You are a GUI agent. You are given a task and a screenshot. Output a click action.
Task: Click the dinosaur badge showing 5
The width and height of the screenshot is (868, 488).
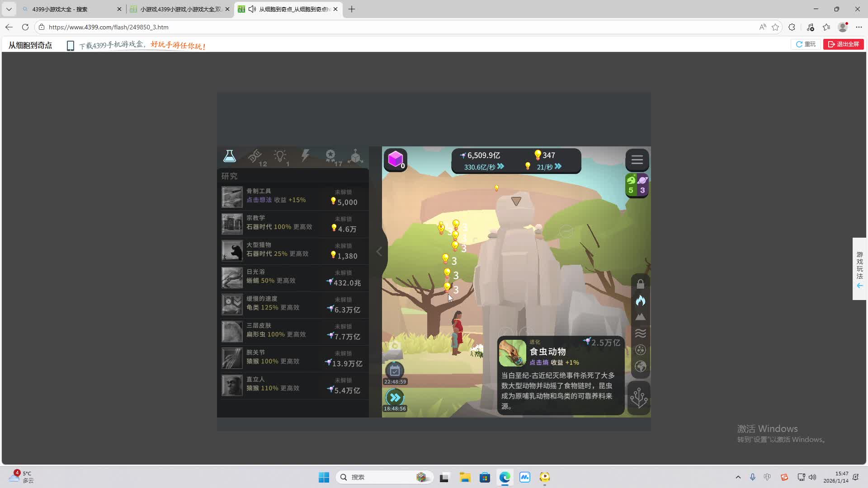[x=631, y=184]
